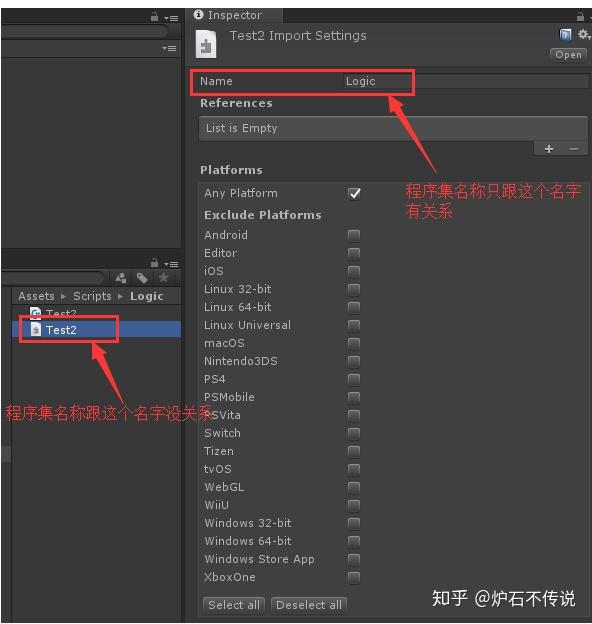Open the top-left panel context menu icon
This screenshot has height=624, width=592.
[x=171, y=18]
